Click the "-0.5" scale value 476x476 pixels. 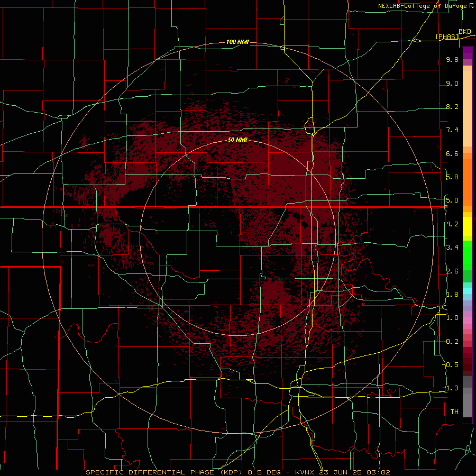[451, 365]
